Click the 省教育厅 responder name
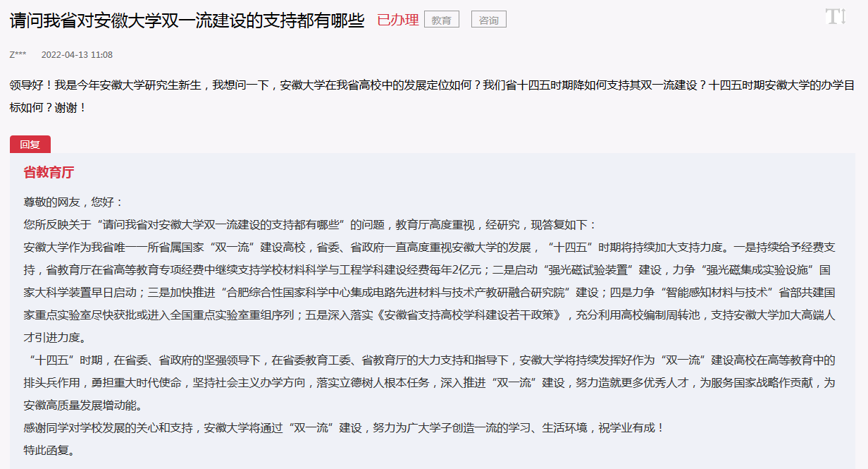The width and height of the screenshot is (868, 469). point(49,173)
